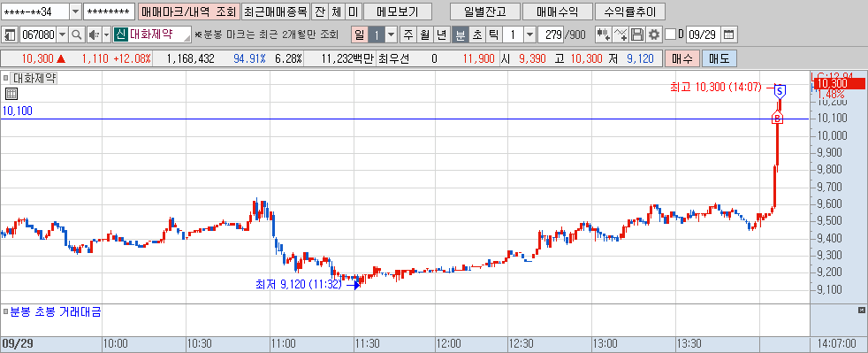Click the 11,232백만 trading value
Viewport: 868px width, 353px height.
346,58
